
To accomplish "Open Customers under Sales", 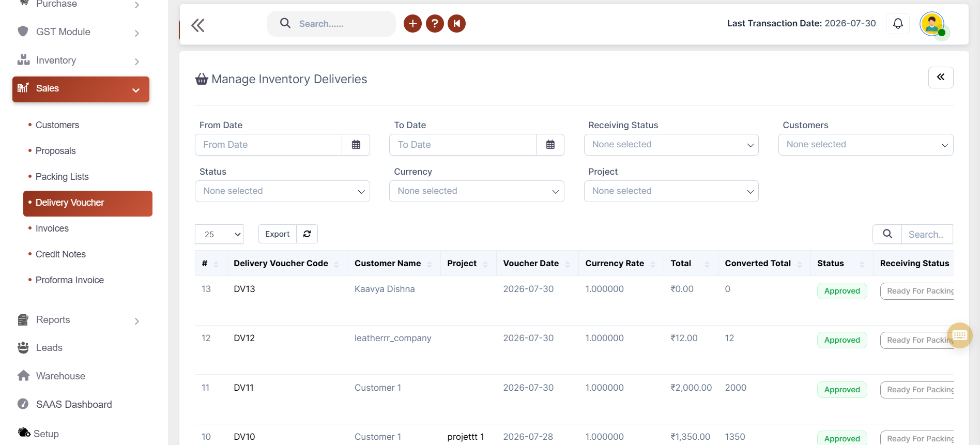I will click(x=57, y=125).
